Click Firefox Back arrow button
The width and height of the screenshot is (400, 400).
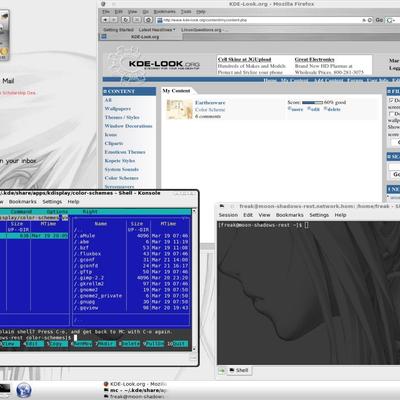tap(106, 20)
